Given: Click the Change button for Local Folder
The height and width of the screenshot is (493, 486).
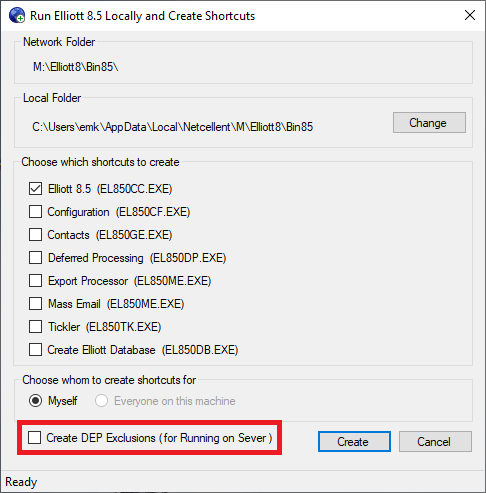Looking at the screenshot, I should coord(429,123).
